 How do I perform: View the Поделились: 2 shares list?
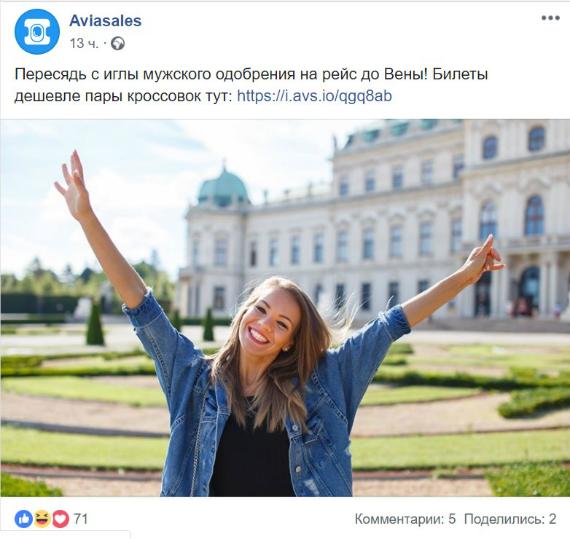tap(510, 519)
